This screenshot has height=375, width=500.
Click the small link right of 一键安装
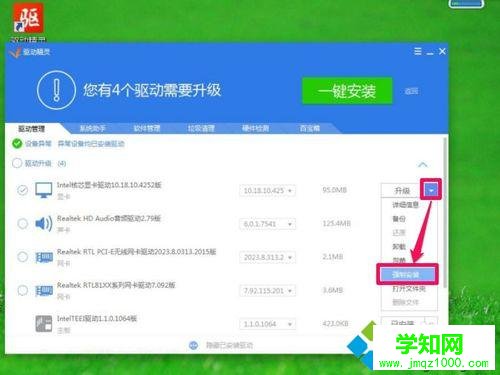point(411,91)
